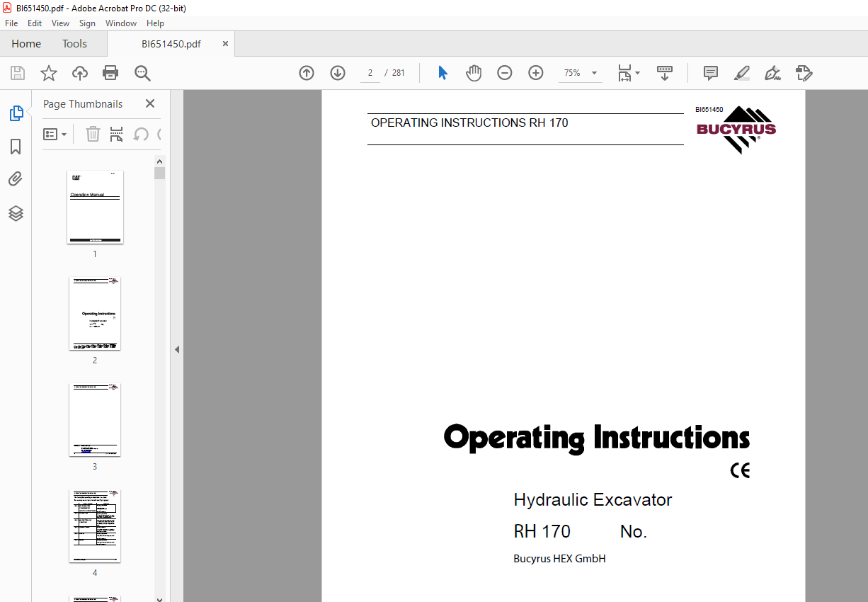868x602 pixels.
Task: Click the stamp/redact tool icon
Action: point(804,73)
